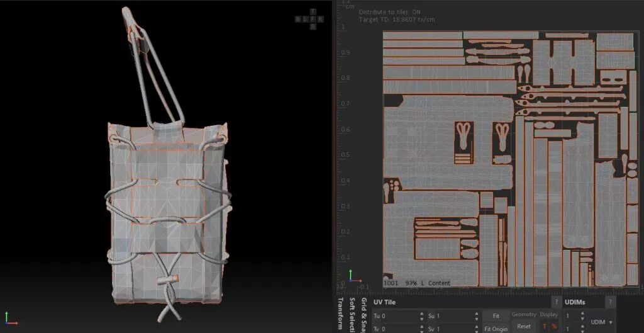644x333 pixels.
Task: Click the Fit Origin button
Action: point(496,329)
